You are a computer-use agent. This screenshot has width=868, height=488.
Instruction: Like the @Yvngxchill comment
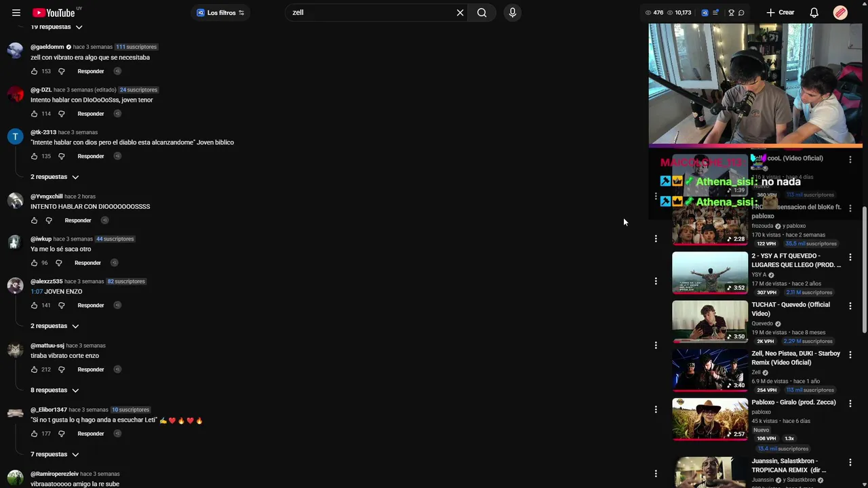coord(34,220)
